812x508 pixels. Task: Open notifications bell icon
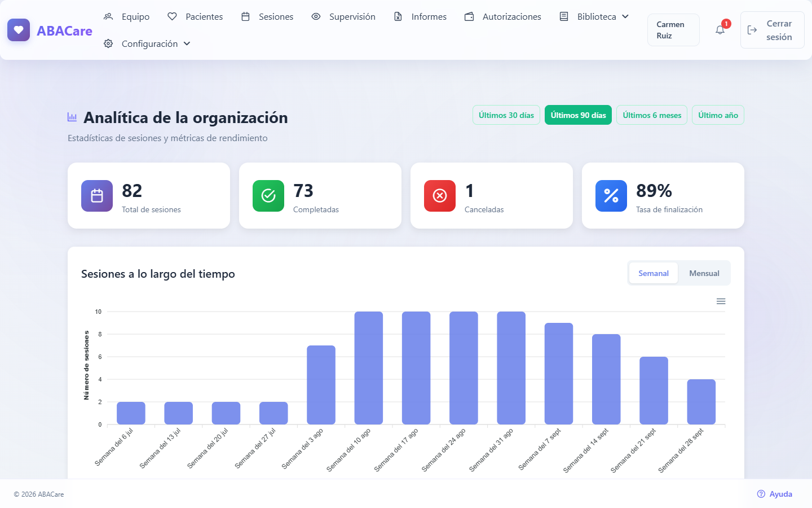720,30
